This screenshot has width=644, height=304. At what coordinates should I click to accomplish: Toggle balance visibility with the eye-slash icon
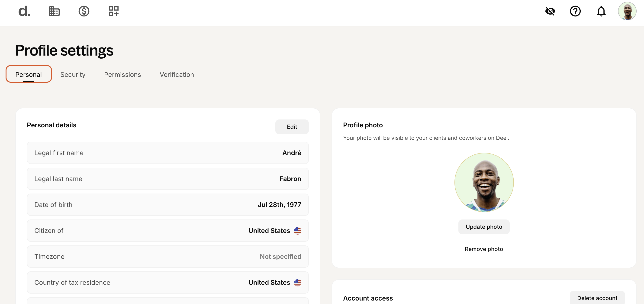[x=550, y=11]
